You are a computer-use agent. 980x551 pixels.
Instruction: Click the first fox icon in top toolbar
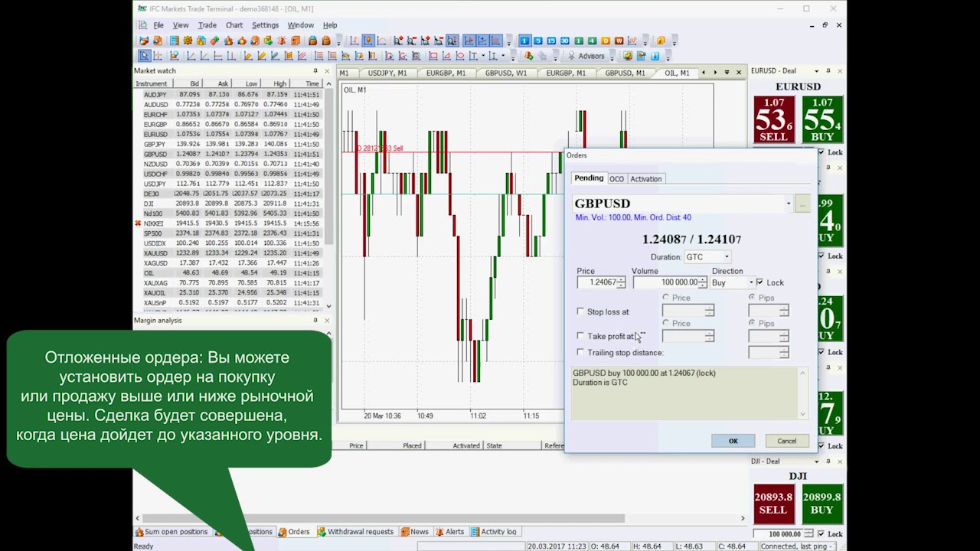click(x=144, y=41)
